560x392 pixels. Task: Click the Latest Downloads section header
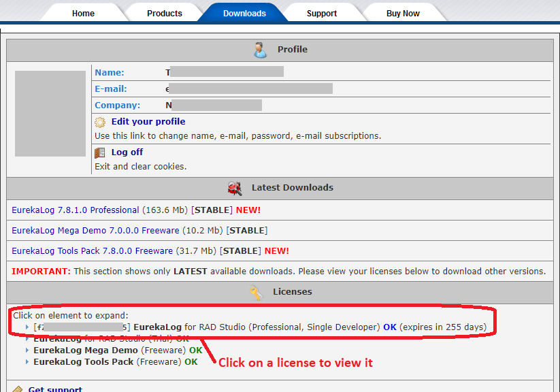pos(280,189)
